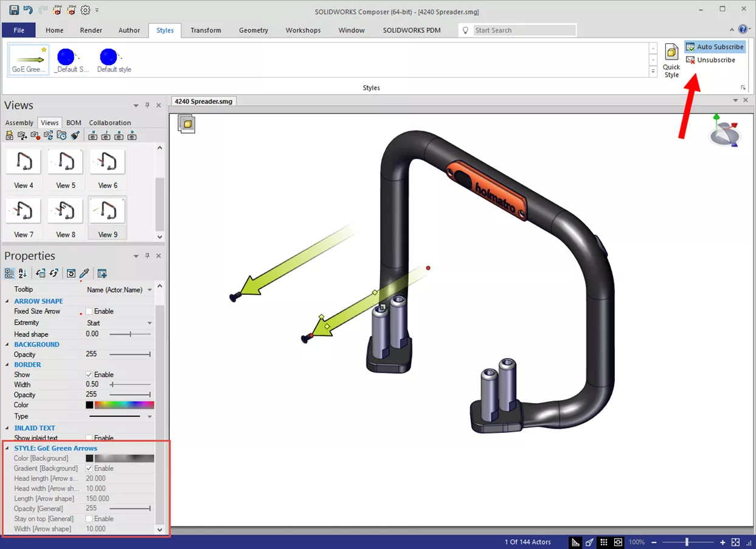Image resolution: width=756 pixels, height=549 pixels.
Task: Expand the styles gallery dropdown
Action: coord(653,72)
